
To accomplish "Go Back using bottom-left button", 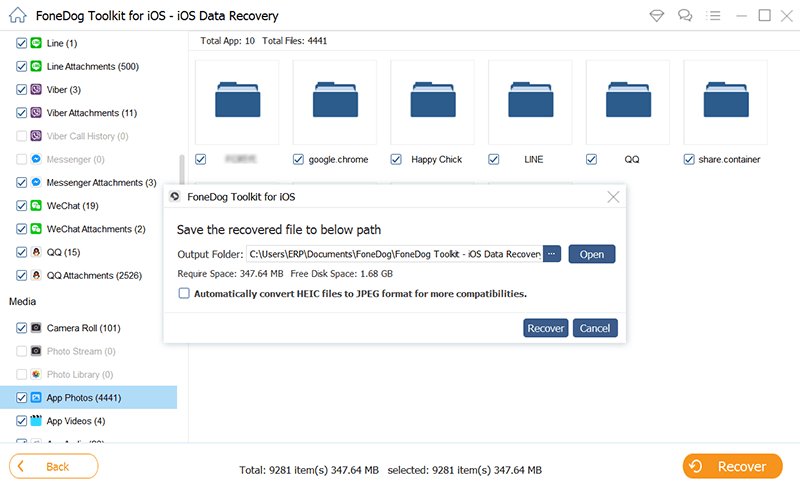I will [54, 467].
